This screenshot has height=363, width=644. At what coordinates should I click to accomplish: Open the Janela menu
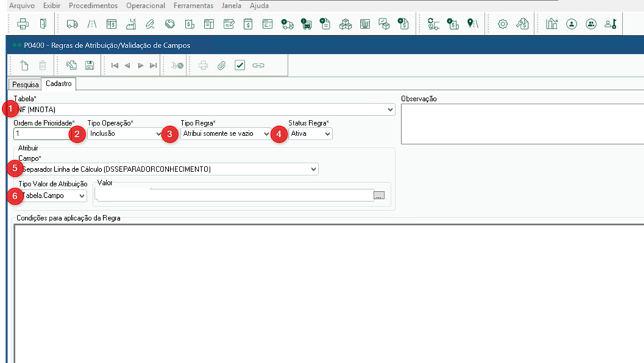[x=231, y=5]
